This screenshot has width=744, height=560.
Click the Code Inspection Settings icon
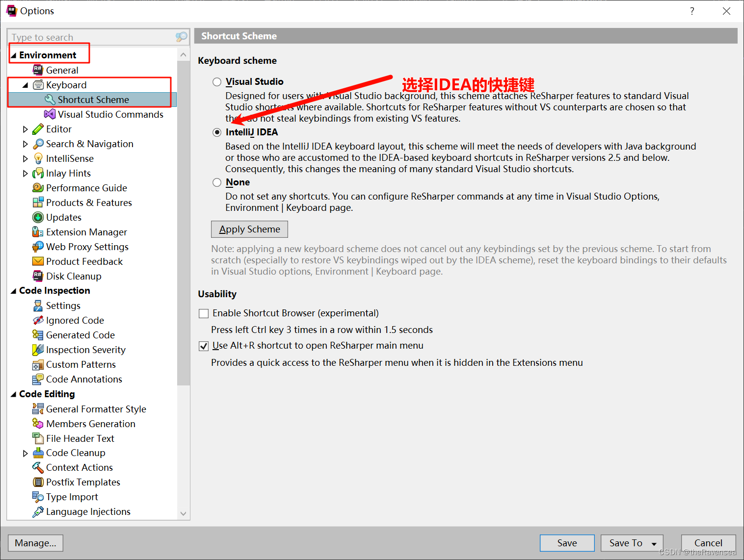pyautogui.click(x=38, y=305)
